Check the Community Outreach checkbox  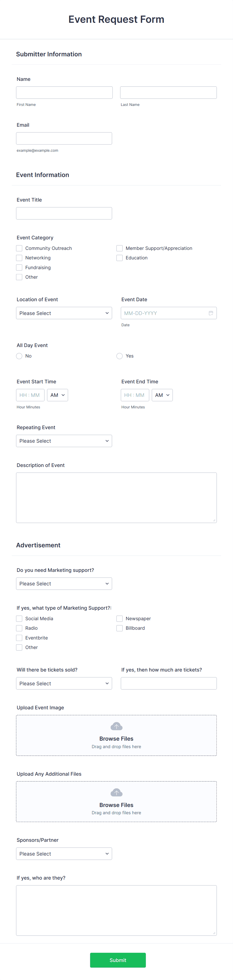pyautogui.click(x=19, y=248)
